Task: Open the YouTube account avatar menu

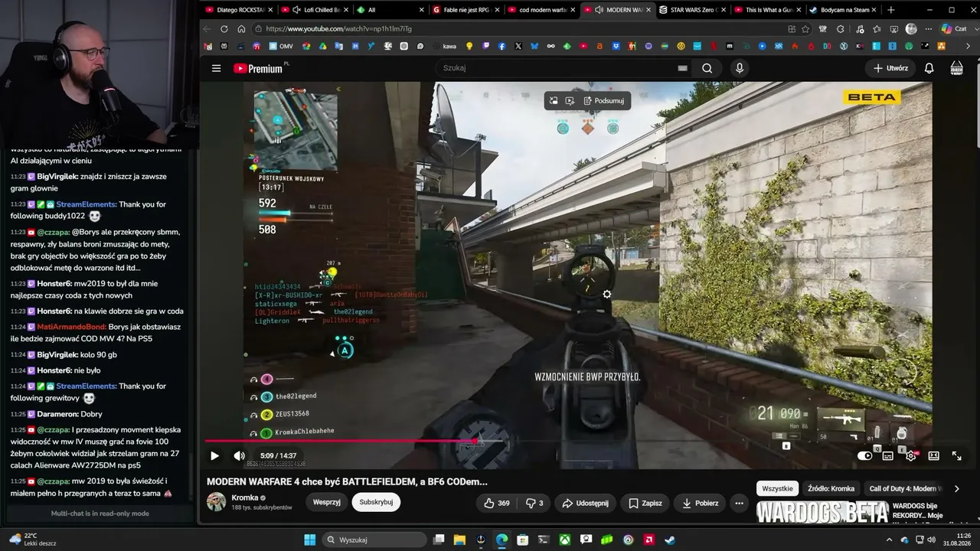Action: pyautogui.click(x=956, y=68)
